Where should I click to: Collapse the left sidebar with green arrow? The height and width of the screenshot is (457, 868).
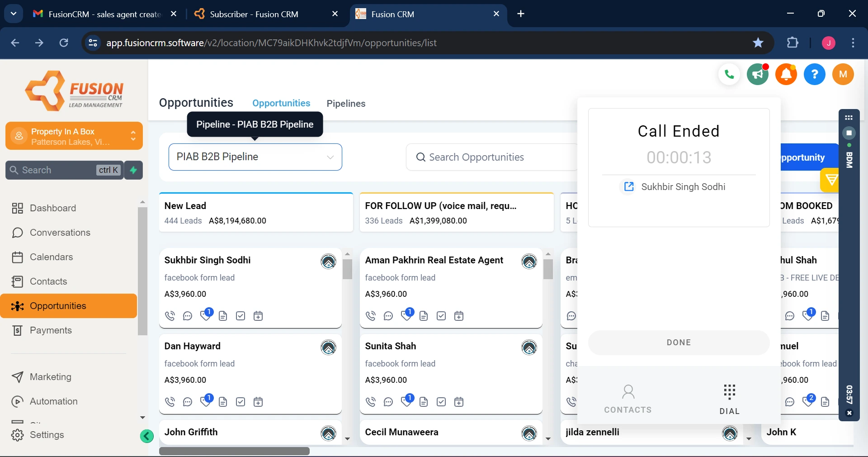(146, 436)
